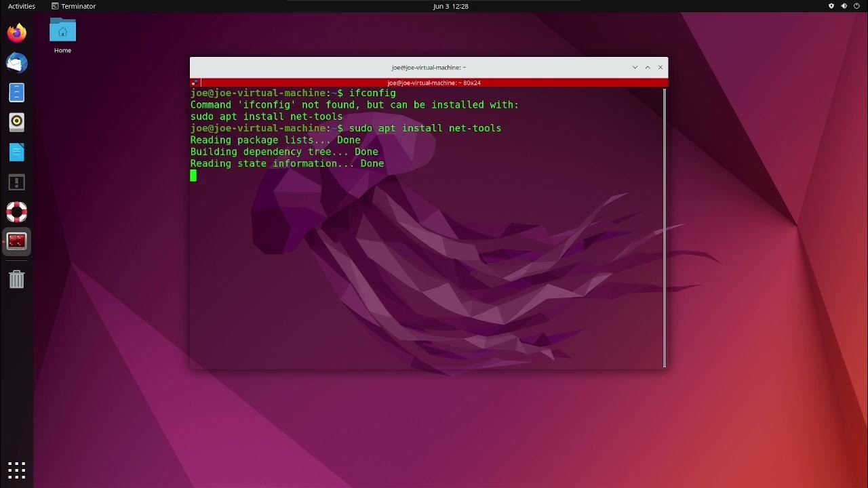Open the Trash from the dock
The image size is (868, 488).
(x=16, y=279)
